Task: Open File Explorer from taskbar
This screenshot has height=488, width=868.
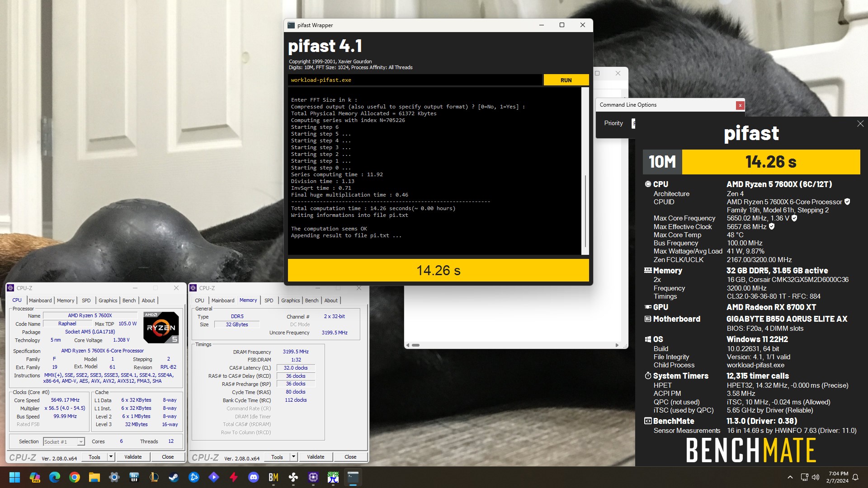Action: pos(94,477)
